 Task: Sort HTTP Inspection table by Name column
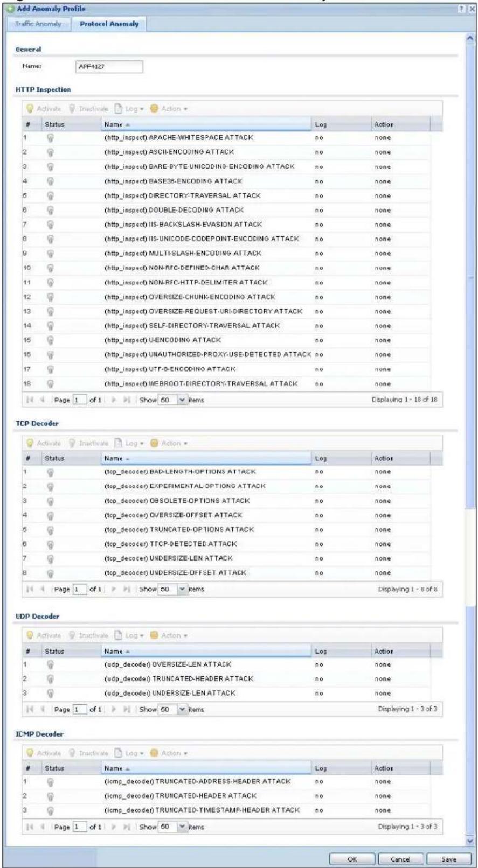[x=206, y=124]
